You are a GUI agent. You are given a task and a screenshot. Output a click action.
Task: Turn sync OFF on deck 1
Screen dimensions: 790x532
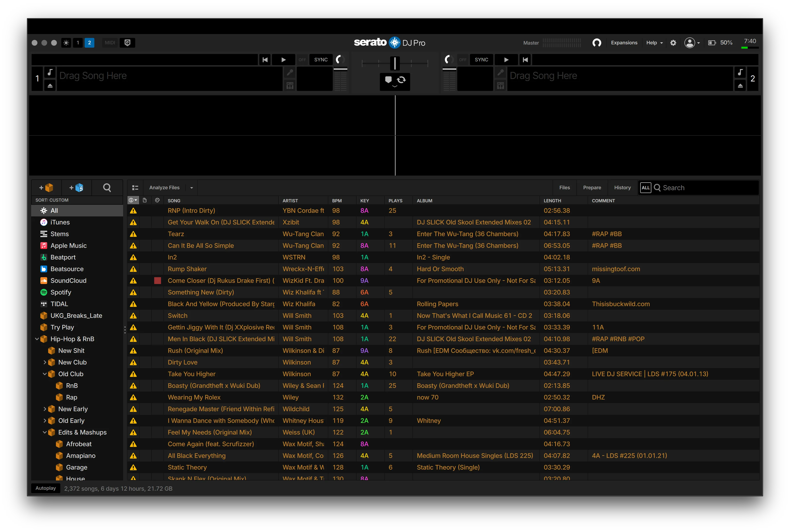click(302, 60)
